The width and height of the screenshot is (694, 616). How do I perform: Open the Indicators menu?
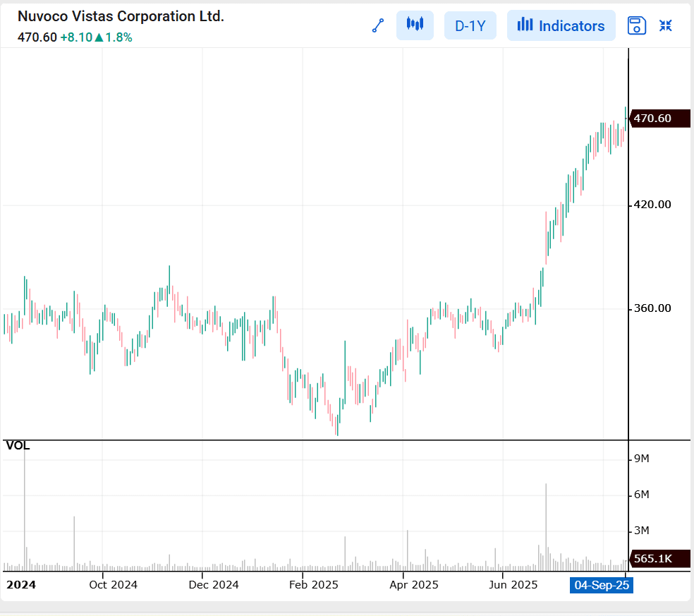coord(561,25)
